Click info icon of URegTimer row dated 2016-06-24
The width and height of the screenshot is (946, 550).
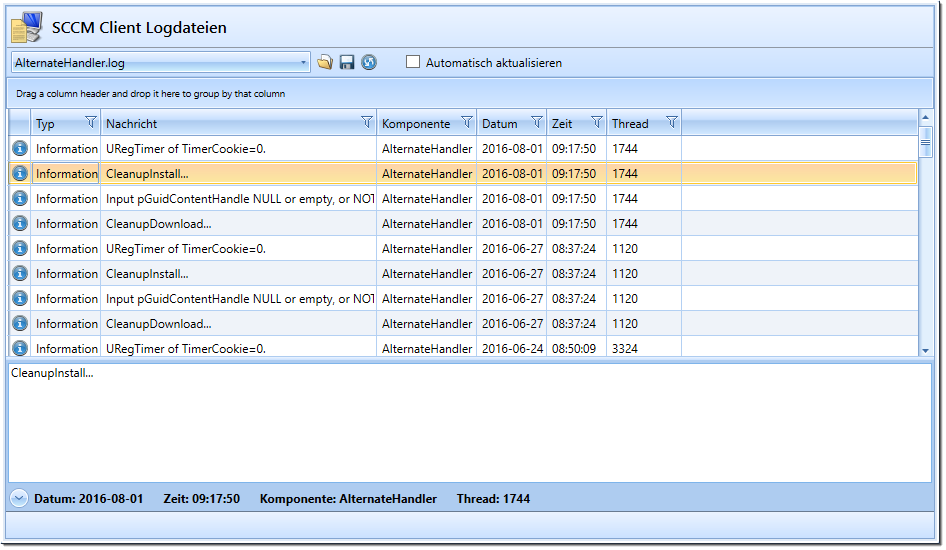[20, 349]
